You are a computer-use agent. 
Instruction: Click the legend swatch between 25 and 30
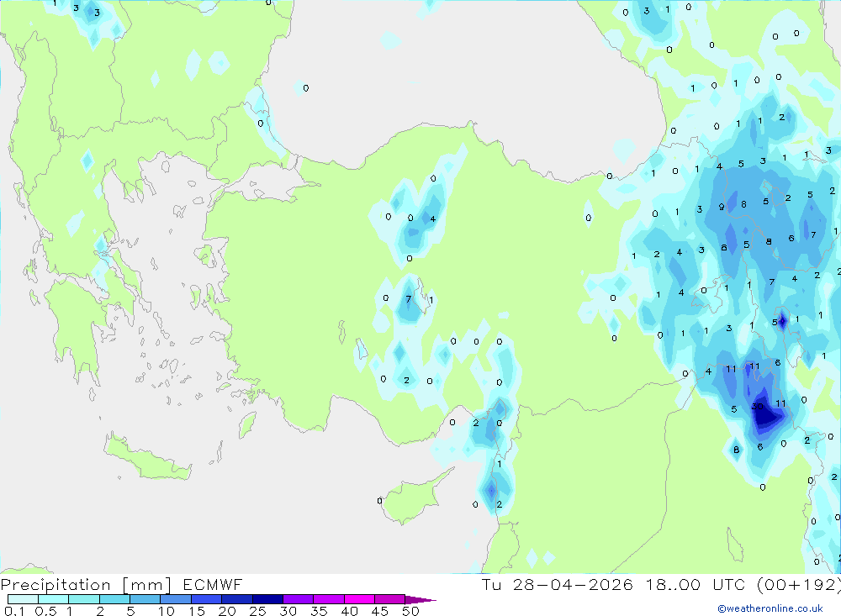[267, 599]
